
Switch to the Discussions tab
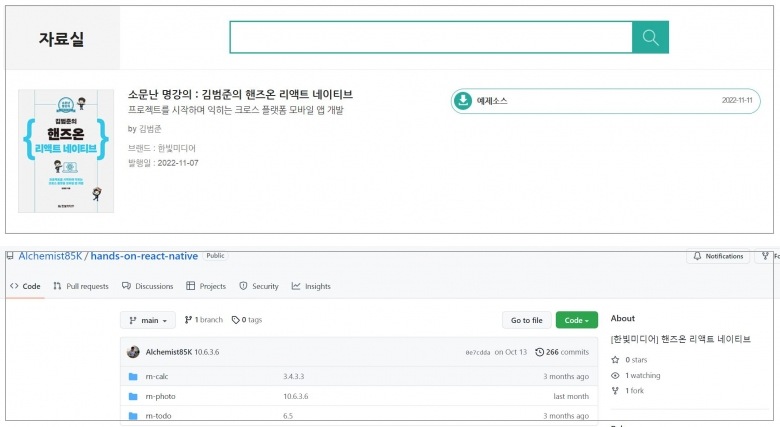point(148,286)
